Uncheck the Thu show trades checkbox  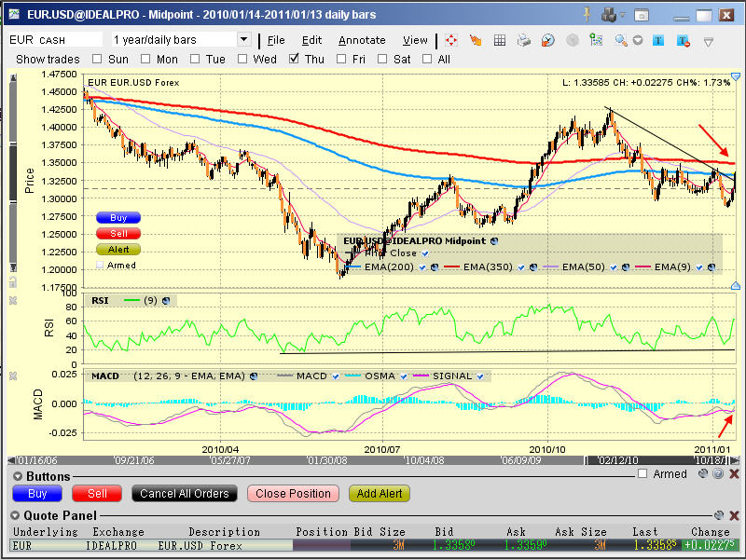pyautogui.click(x=295, y=59)
